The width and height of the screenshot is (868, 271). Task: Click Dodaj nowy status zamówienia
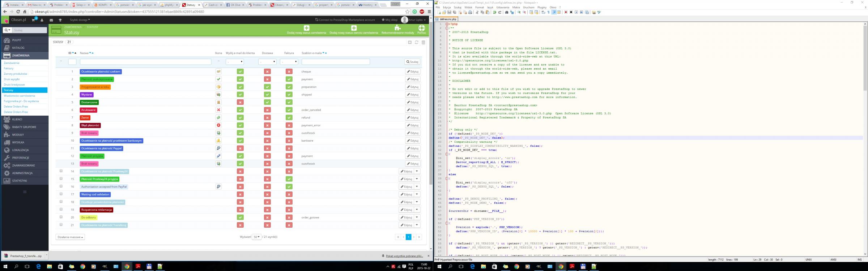[x=306, y=30]
